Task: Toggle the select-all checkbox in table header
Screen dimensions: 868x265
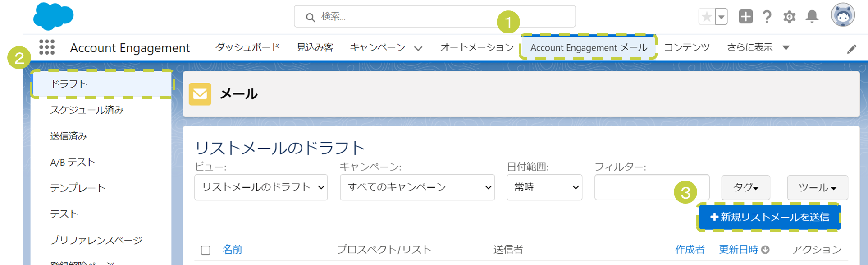Action: pyautogui.click(x=206, y=250)
